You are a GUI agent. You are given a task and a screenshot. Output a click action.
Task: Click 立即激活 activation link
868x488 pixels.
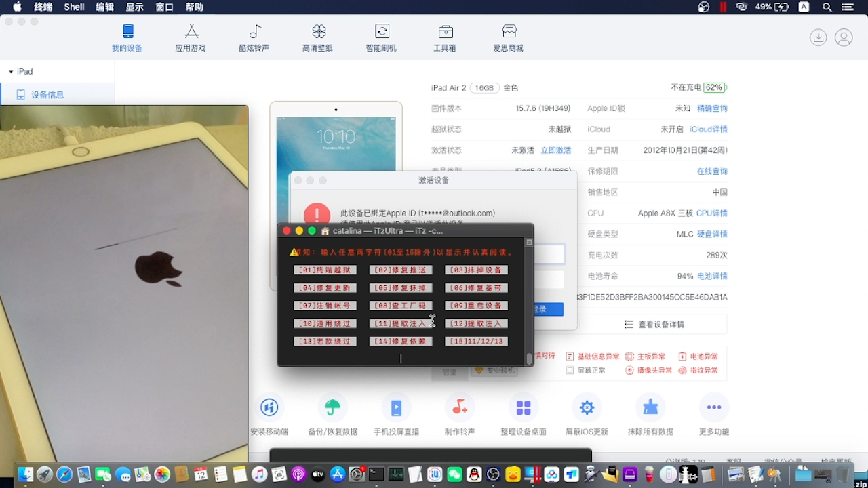pos(556,150)
